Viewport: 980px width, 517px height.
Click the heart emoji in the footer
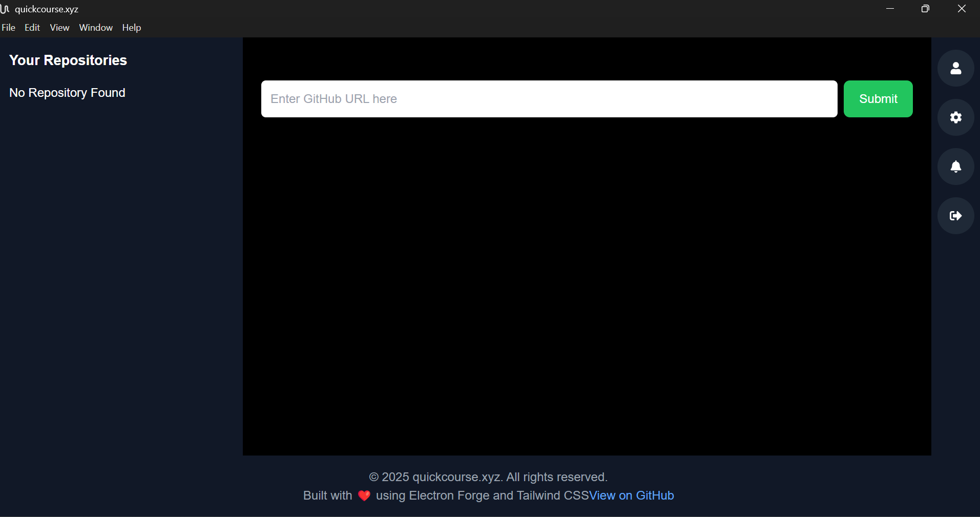coord(364,495)
